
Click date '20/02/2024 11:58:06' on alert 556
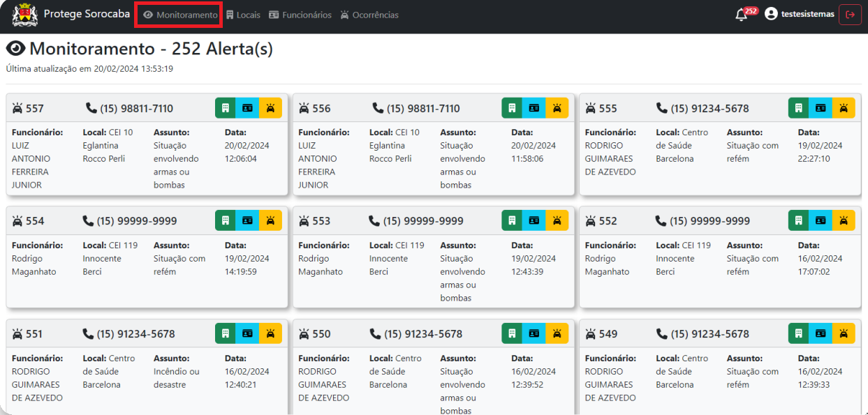coord(534,152)
